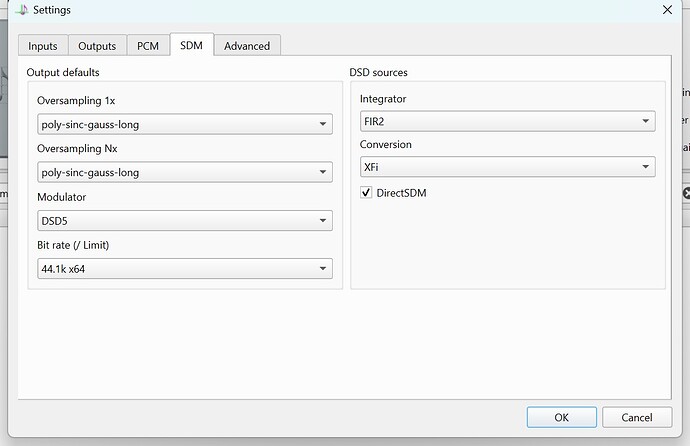Switch to the Inputs tab
Screen dimensions: 690x446
[43, 46]
